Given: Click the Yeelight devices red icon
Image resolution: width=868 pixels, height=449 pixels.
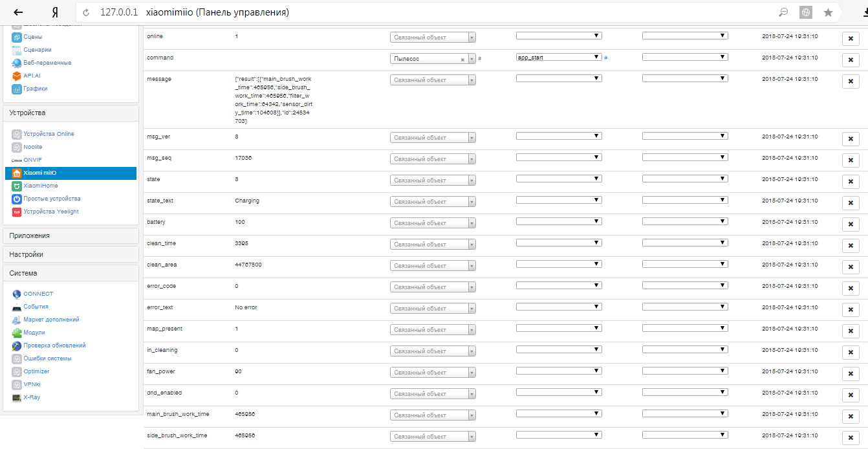Looking at the screenshot, I should point(17,212).
